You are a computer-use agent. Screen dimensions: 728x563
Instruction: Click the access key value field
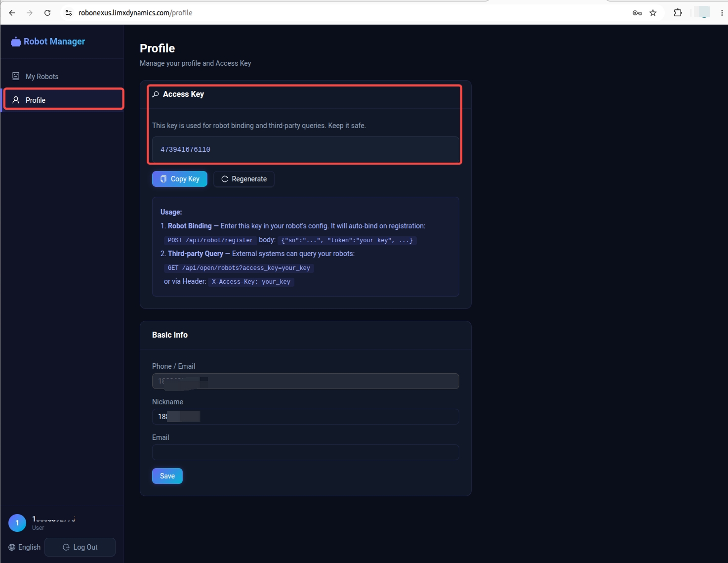(x=306, y=149)
